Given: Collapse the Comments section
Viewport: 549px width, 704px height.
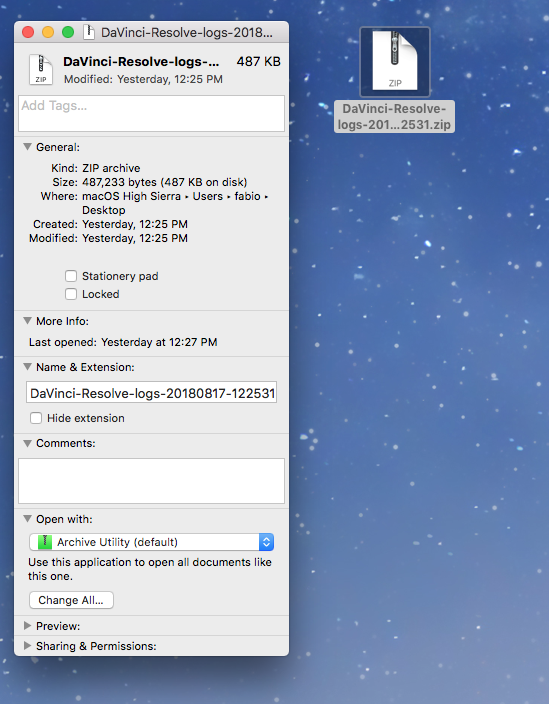Looking at the screenshot, I should [27, 443].
